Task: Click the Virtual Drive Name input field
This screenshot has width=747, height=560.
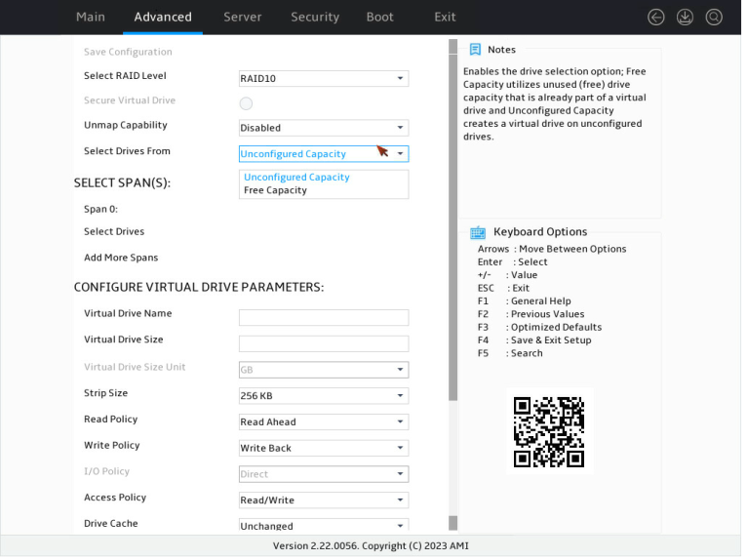Action: tap(326, 319)
